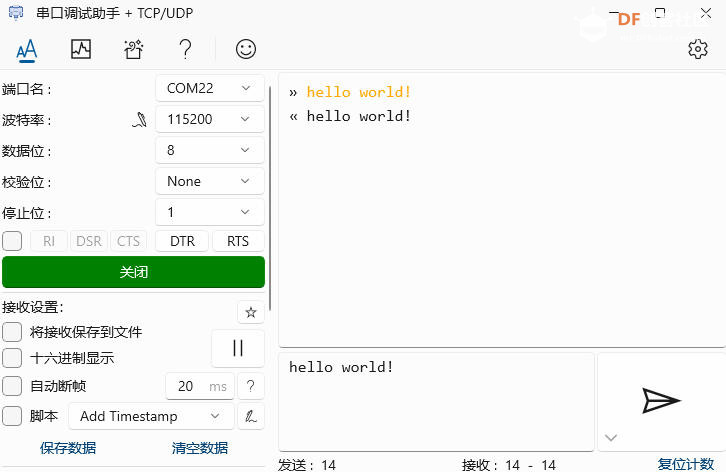
Task: Open the parity dropdown showing None
Action: pos(210,181)
